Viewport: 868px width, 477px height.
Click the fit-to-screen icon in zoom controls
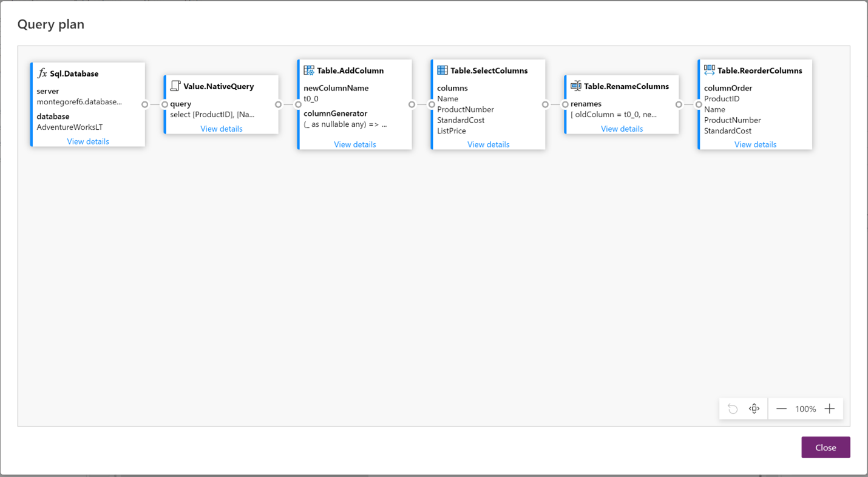[x=754, y=408]
